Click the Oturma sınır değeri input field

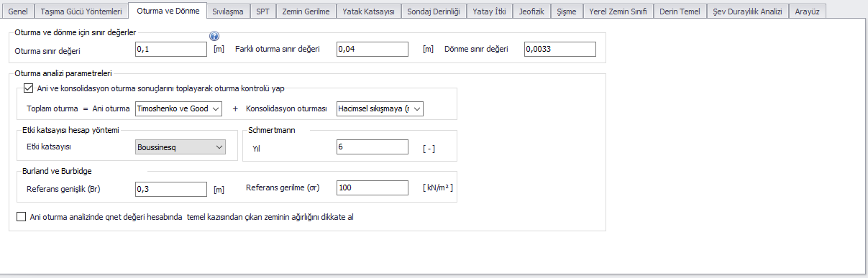tap(171, 49)
